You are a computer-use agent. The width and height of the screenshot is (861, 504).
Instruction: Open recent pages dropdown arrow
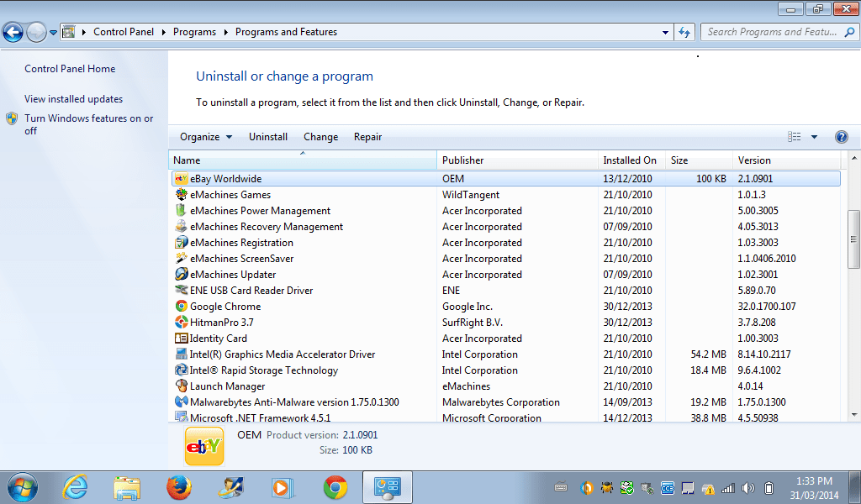click(x=53, y=33)
